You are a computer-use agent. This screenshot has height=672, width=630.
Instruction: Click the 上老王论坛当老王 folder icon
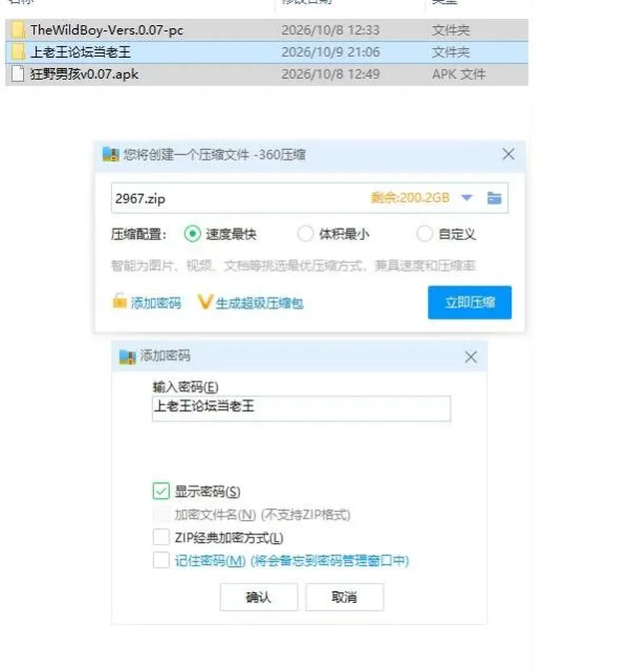pyautogui.click(x=18, y=52)
